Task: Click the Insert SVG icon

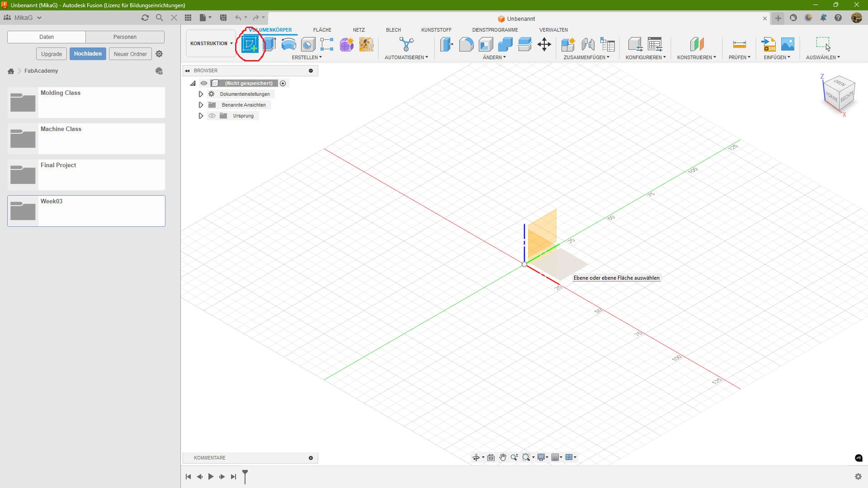Action: pyautogui.click(x=768, y=44)
